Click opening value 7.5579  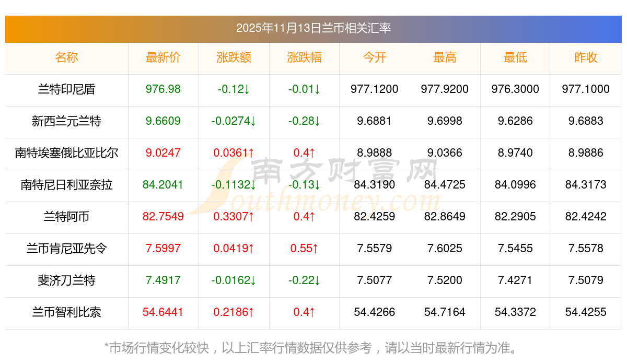point(375,249)
